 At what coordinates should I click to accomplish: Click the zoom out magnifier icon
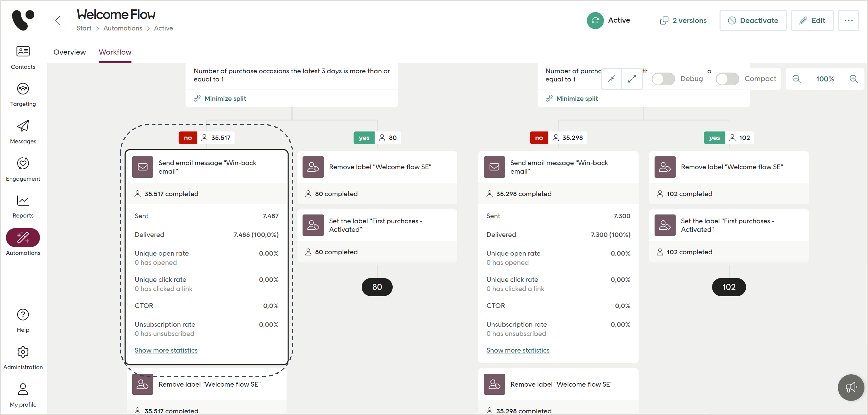797,79
